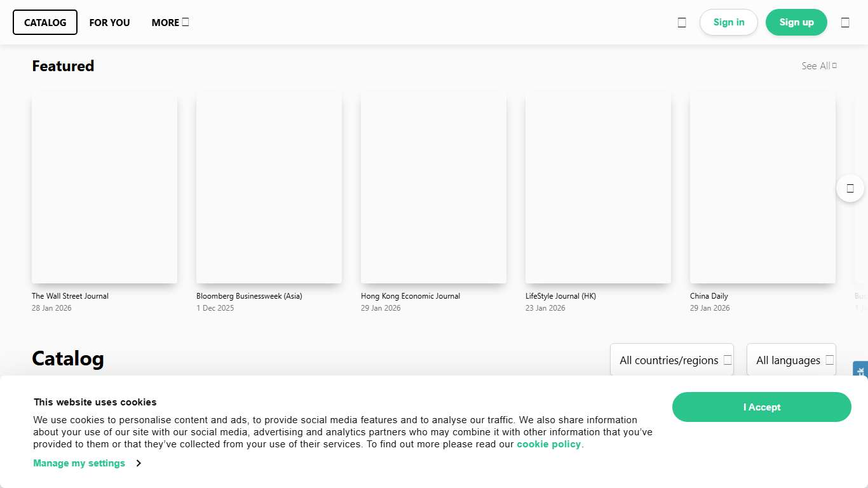
Task: Advance the Featured carousel with the next arrow
Action: click(850, 188)
